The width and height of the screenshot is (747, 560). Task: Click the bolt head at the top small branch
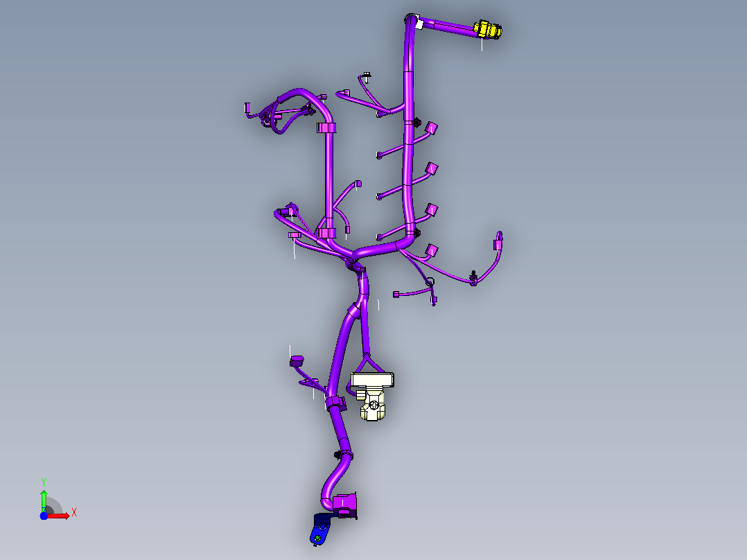367,76
